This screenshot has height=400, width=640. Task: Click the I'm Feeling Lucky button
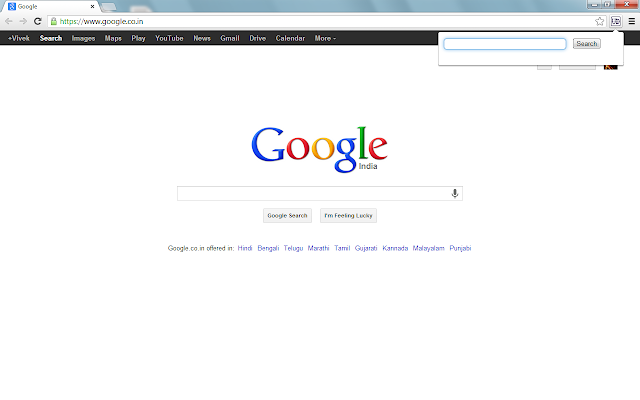tap(348, 216)
